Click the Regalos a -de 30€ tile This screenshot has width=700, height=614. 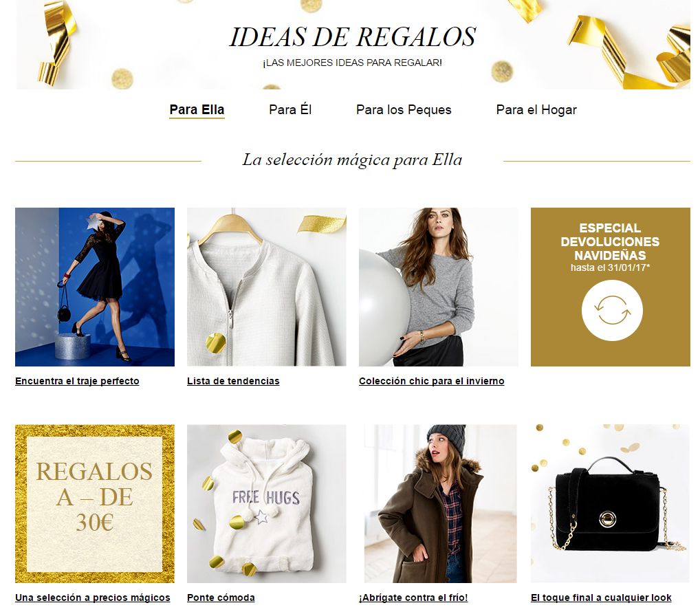(x=95, y=504)
